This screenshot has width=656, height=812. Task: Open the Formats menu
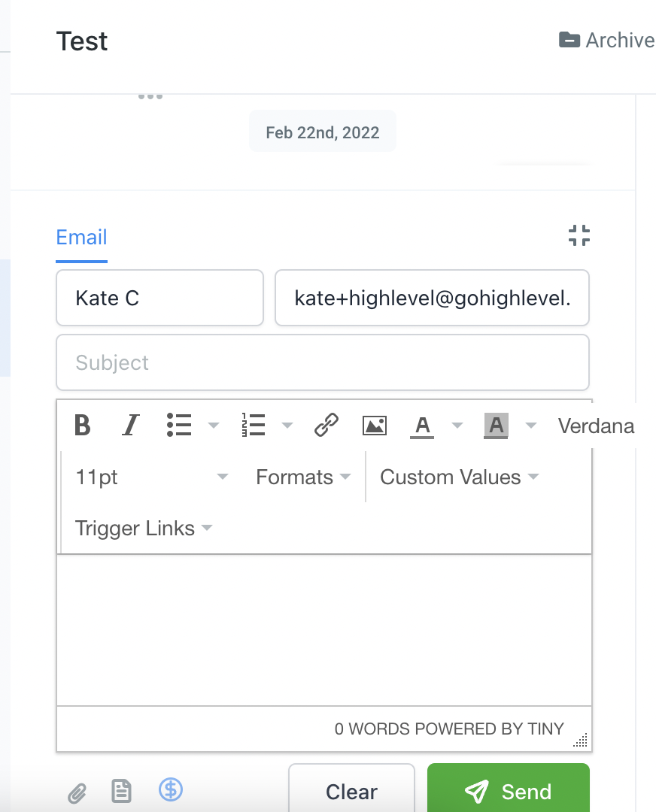(301, 477)
